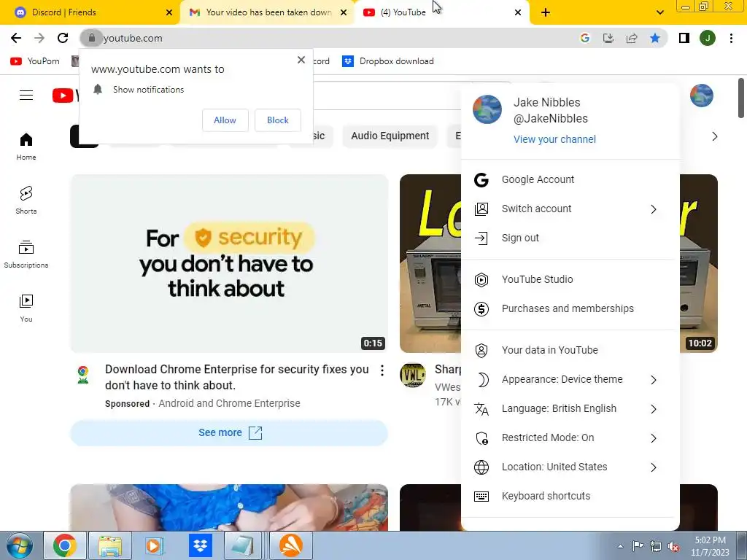The image size is (747, 560).
Task: Open the YouPorn bookmark
Action: [x=35, y=61]
